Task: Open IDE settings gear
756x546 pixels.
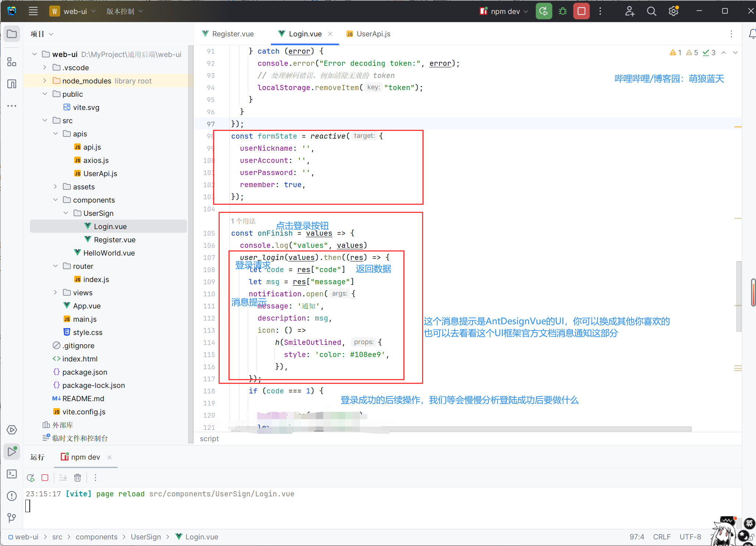Action: (673, 11)
